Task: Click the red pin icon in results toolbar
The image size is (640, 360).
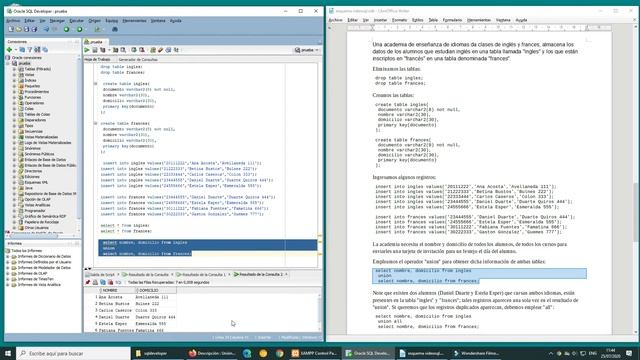Action: pyautogui.click(x=88, y=282)
